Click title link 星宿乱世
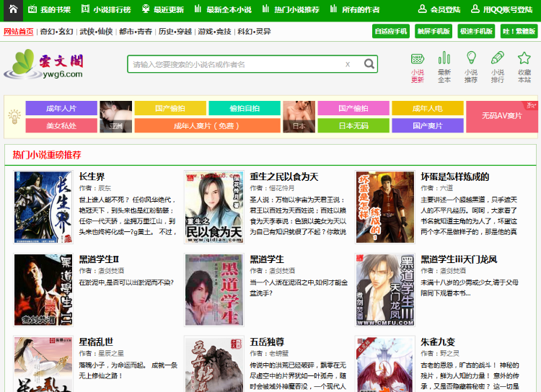The width and height of the screenshot is (541, 392). 96,342
